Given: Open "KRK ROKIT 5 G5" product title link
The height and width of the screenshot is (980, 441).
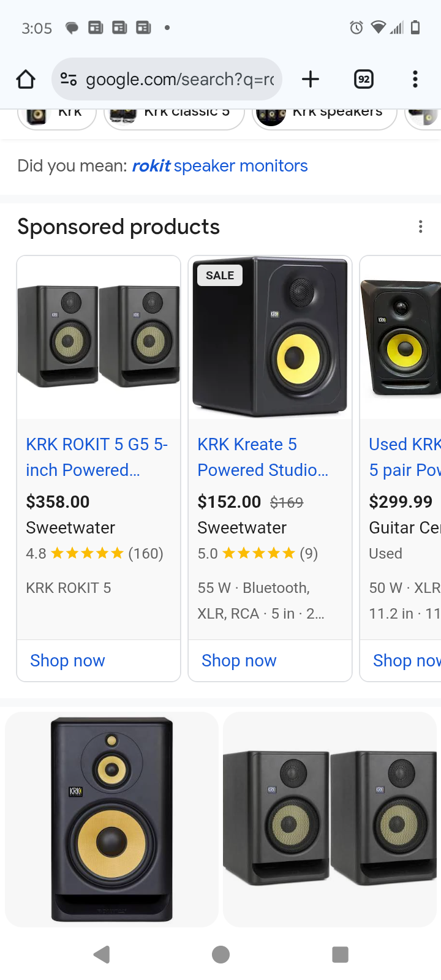Looking at the screenshot, I should click(96, 457).
